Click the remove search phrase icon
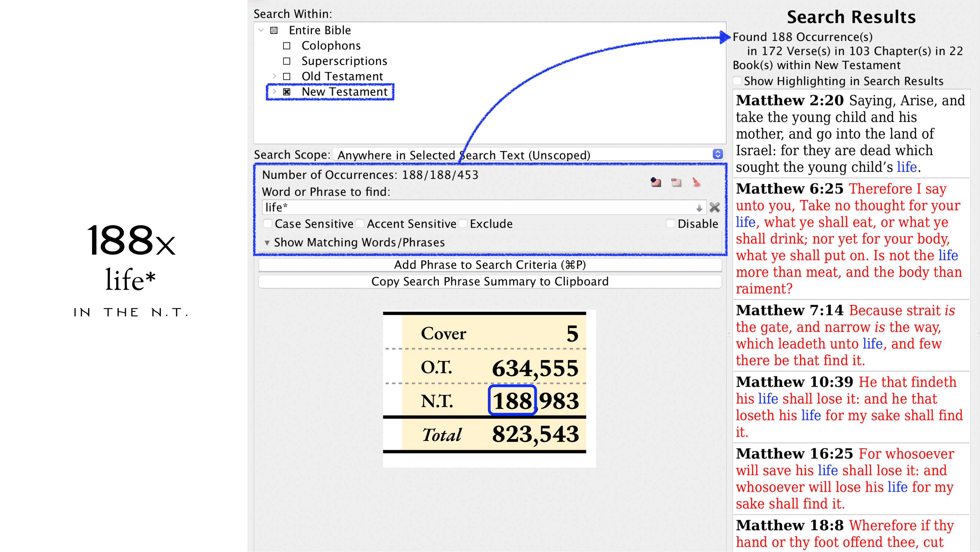Screen dimensions: 980x552 [676, 182]
